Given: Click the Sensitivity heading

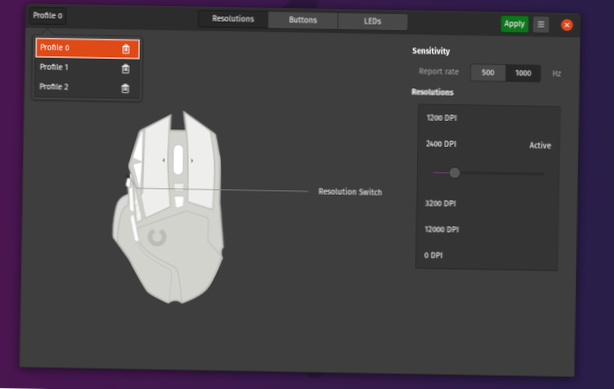Looking at the screenshot, I should coord(431,51).
